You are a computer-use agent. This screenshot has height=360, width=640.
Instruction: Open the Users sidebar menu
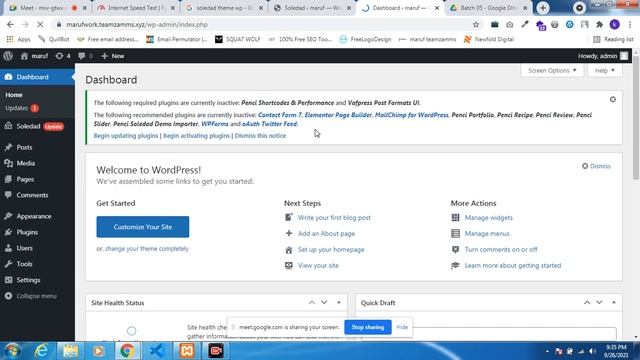[24, 248]
